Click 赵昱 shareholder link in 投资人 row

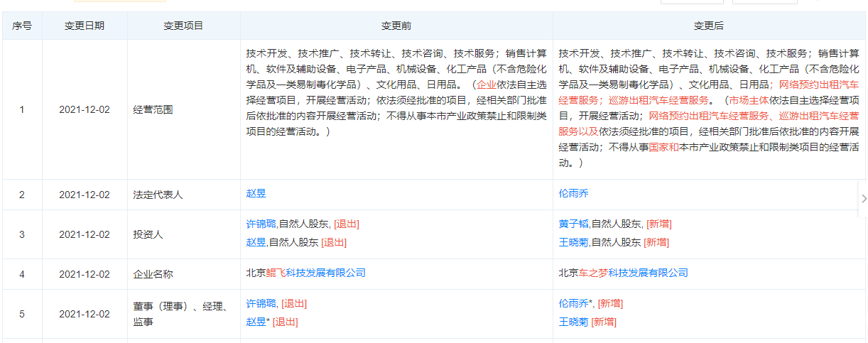point(256,242)
